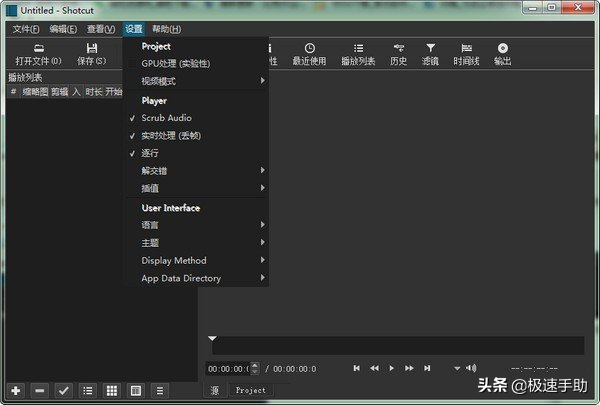This screenshot has height=405, width=600.
Task: Save project with 保存 toolbar icon
Action: point(91,54)
